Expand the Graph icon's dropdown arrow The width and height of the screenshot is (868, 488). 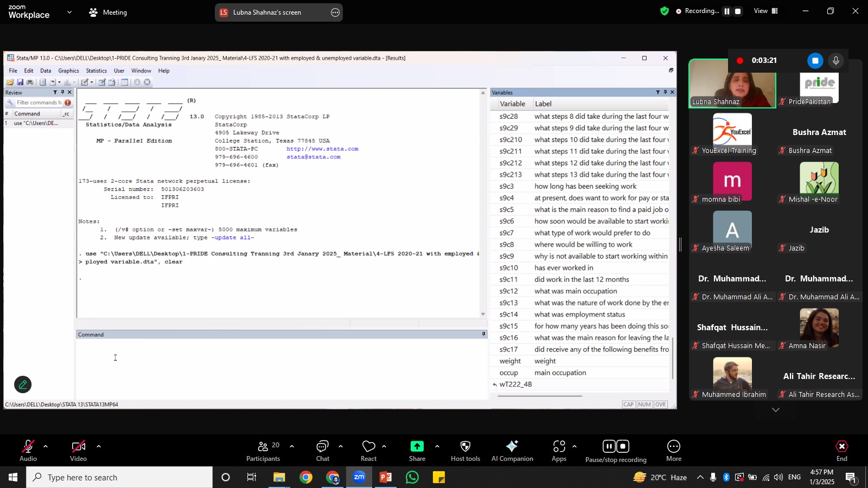click(x=74, y=82)
